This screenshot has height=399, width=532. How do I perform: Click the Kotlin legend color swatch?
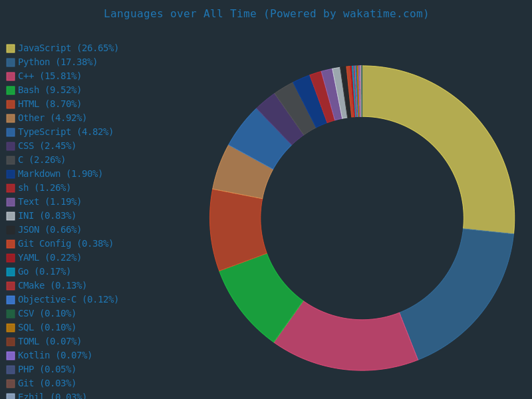click(x=11, y=356)
